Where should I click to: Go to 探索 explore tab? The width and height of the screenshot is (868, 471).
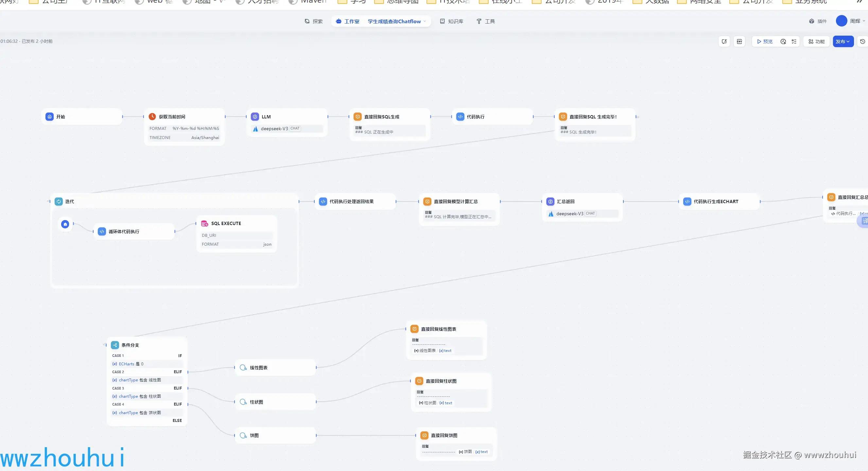(x=314, y=21)
